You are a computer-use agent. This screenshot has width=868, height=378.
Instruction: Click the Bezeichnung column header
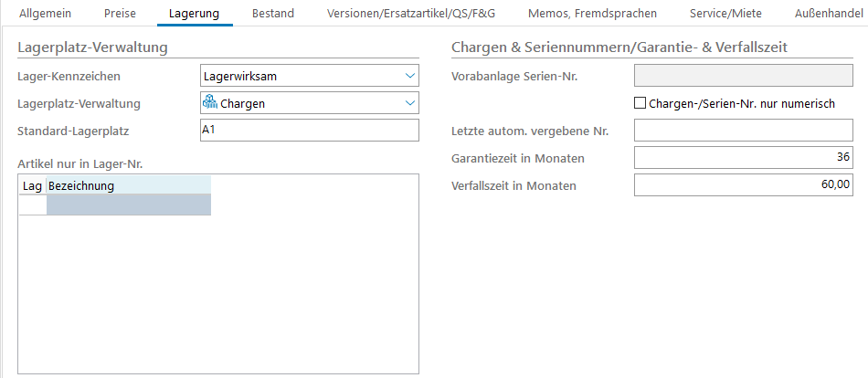(x=128, y=185)
